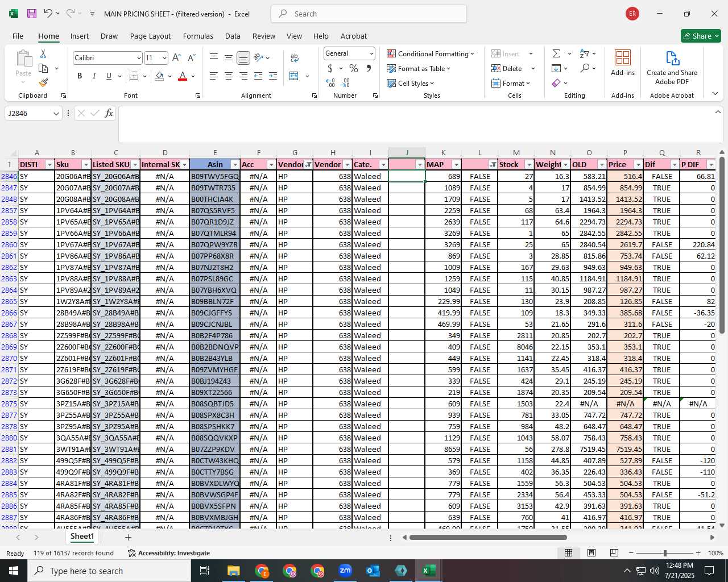This screenshot has width=728, height=582.
Task: Click Accessibility: Investigate in status bar
Action: (x=169, y=553)
